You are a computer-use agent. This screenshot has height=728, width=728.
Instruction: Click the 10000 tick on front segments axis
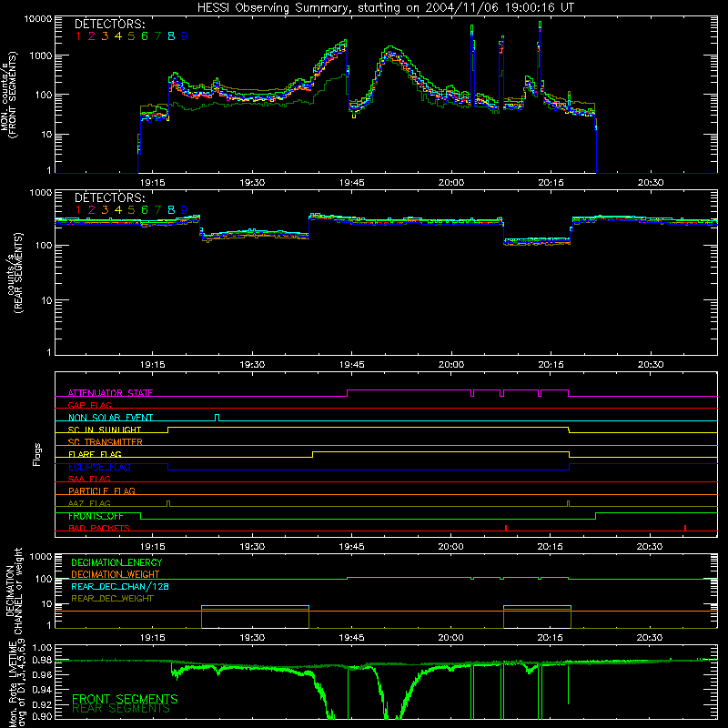(x=37, y=19)
